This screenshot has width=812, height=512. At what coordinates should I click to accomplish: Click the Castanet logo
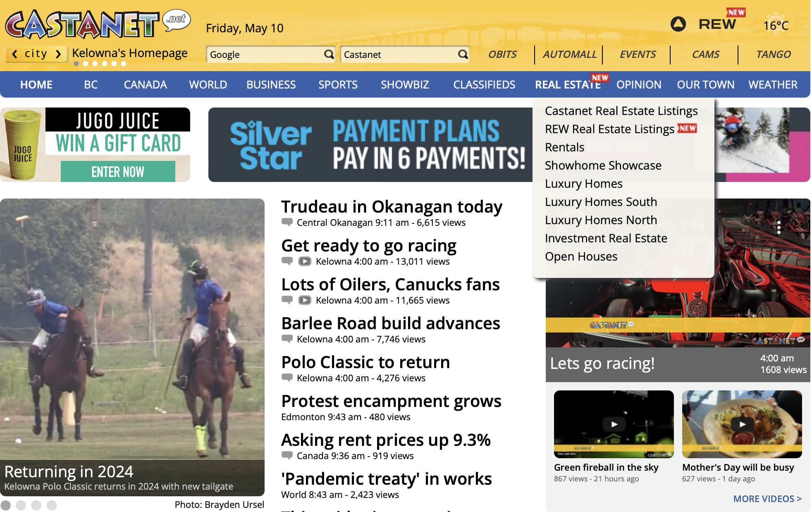[x=98, y=24]
